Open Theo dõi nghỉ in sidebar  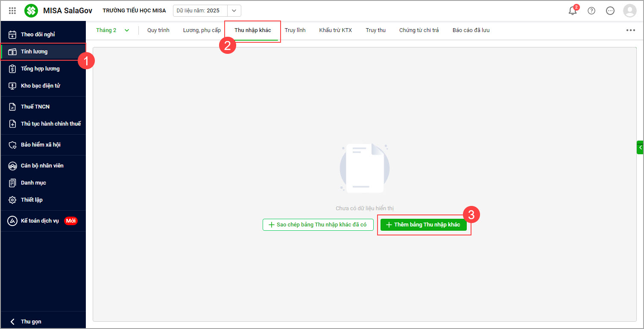point(43,35)
